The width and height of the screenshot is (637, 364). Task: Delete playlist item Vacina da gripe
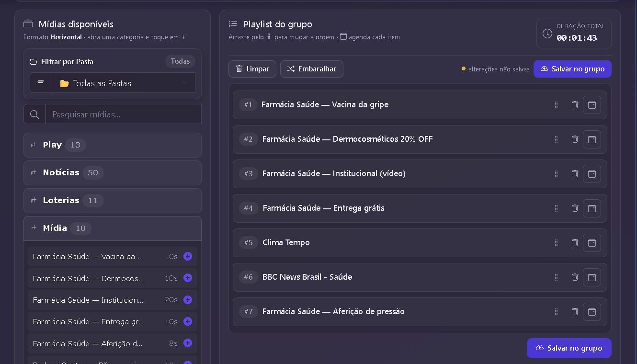coord(575,105)
